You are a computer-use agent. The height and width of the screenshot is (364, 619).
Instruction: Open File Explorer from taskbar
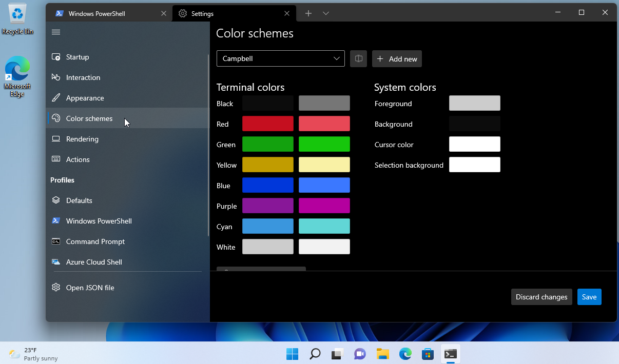[382, 354]
